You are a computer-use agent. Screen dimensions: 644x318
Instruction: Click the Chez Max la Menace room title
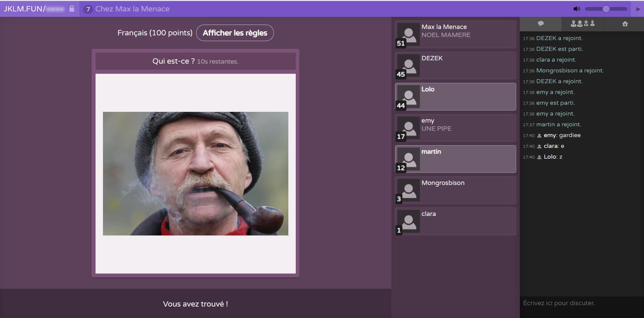click(132, 9)
